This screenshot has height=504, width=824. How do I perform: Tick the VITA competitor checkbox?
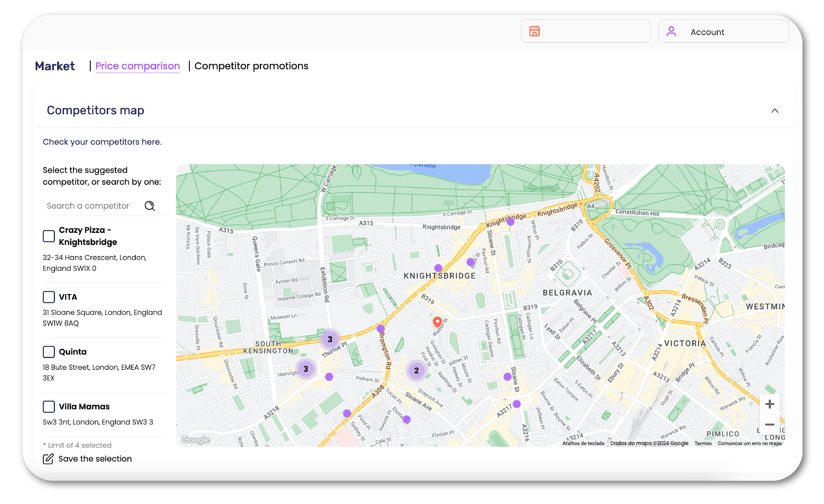(49, 297)
